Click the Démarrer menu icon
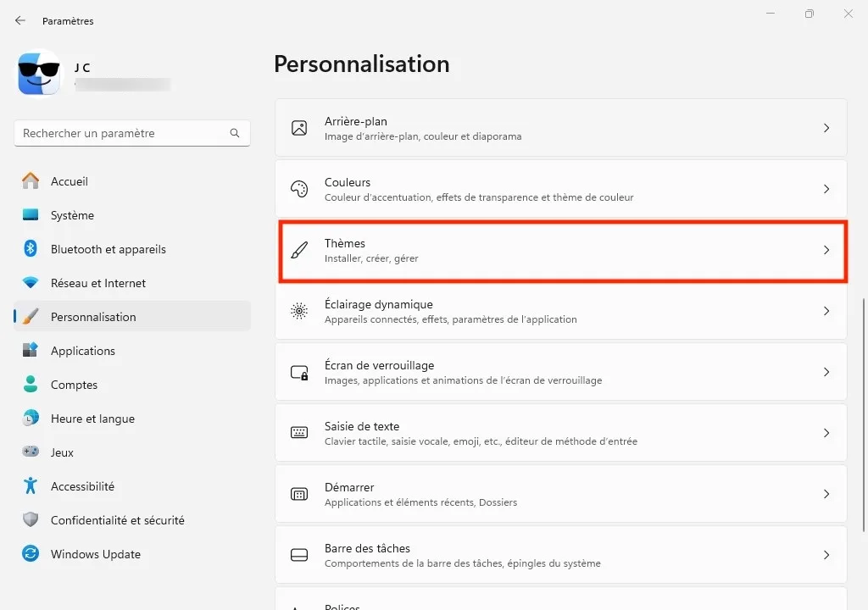Image resolution: width=868 pixels, height=610 pixels. click(299, 494)
